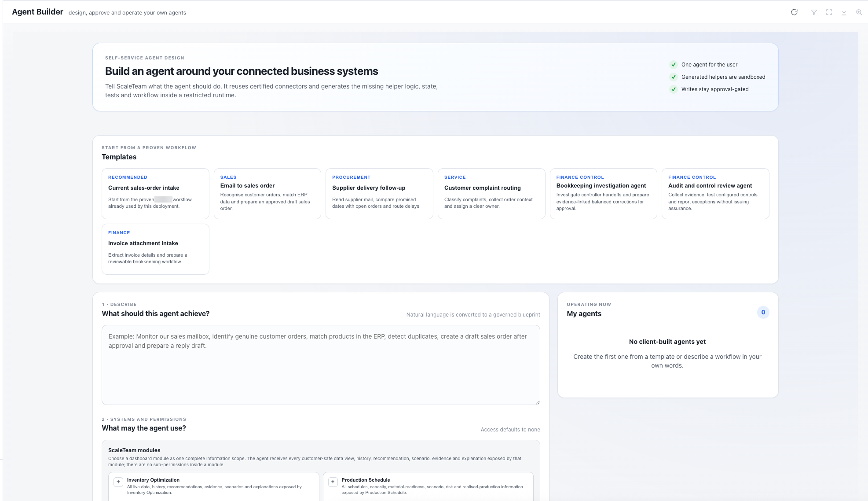
Task: Add Production Schedule module with plus
Action: (x=333, y=482)
